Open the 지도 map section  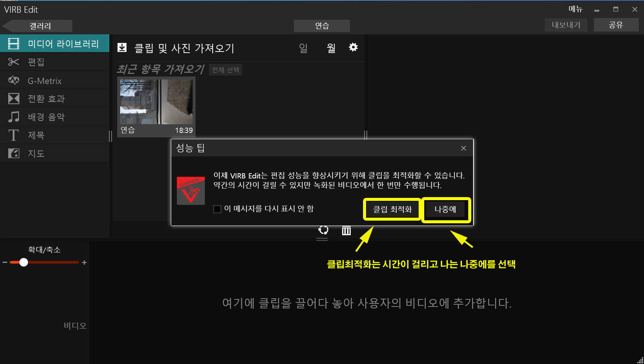point(54,153)
